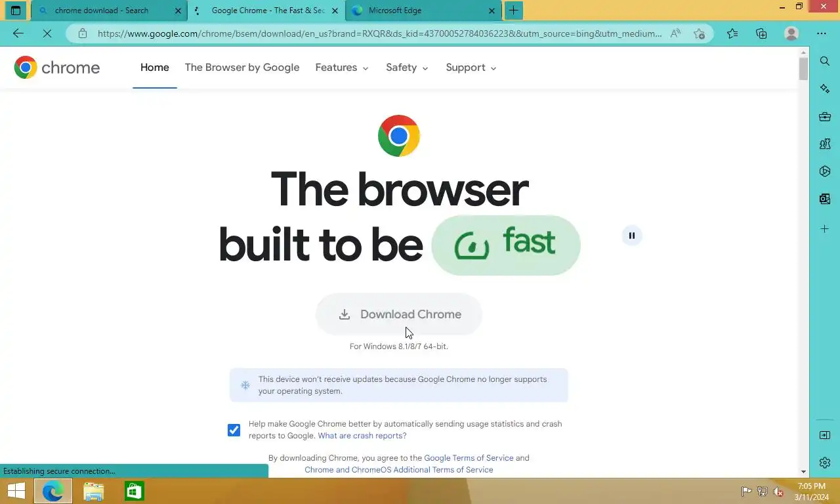Expand the Safety dropdown menu
Image resolution: width=840 pixels, height=504 pixels.
tap(407, 68)
